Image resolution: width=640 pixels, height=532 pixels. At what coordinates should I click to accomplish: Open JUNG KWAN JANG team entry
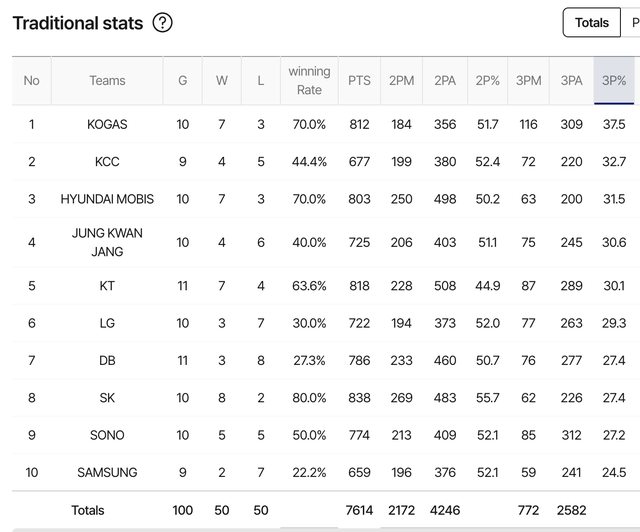coord(107,242)
